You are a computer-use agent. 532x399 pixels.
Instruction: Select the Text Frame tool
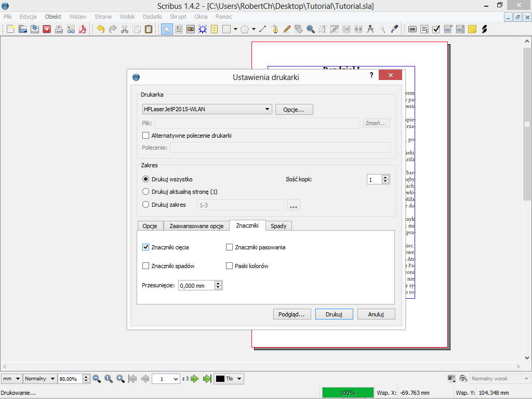click(x=178, y=29)
